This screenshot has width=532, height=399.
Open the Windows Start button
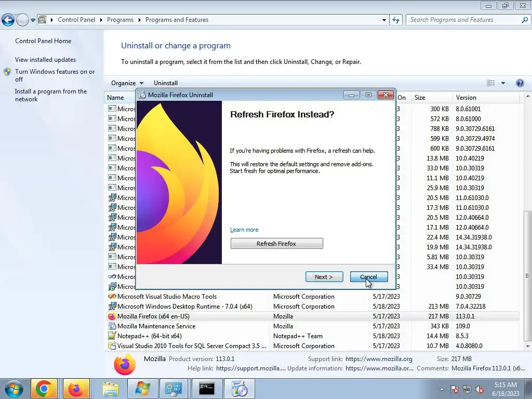pos(14,389)
